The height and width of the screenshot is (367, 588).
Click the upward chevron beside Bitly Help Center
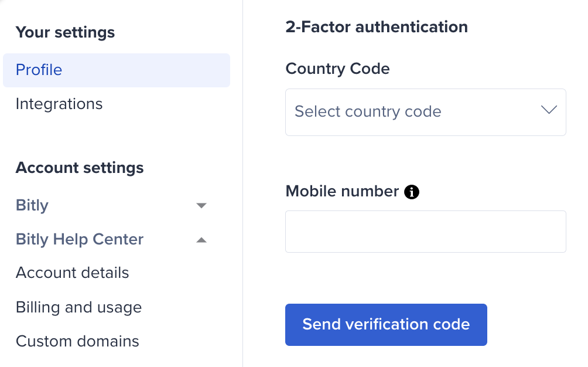201,239
